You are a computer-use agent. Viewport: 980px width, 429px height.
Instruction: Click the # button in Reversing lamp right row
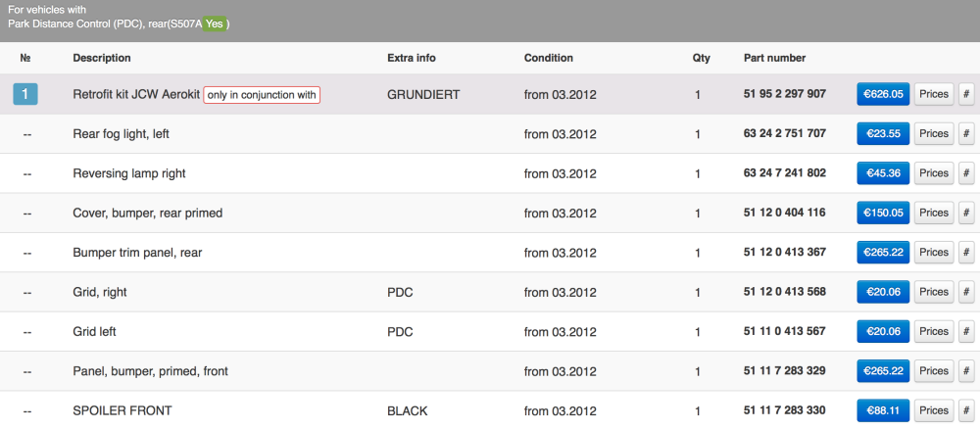pyautogui.click(x=965, y=173)
